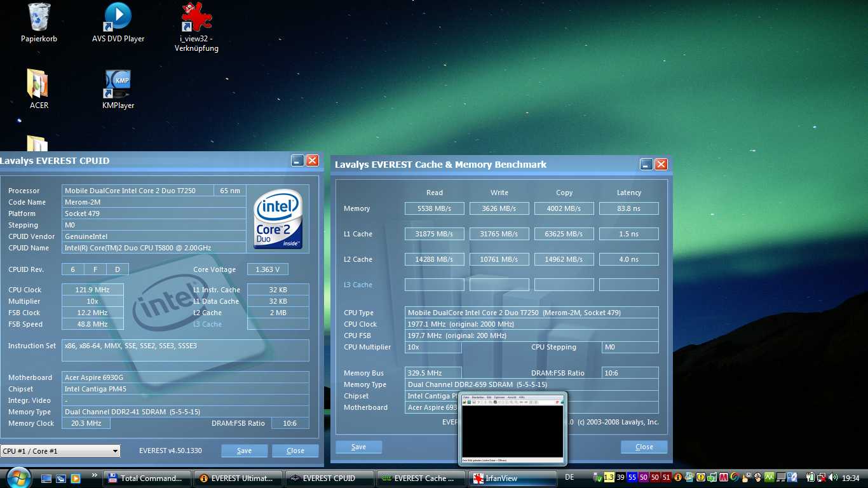Launch KMPlayer from the desktop
Viewport: 868px width, 488px height.
(118, 89)
